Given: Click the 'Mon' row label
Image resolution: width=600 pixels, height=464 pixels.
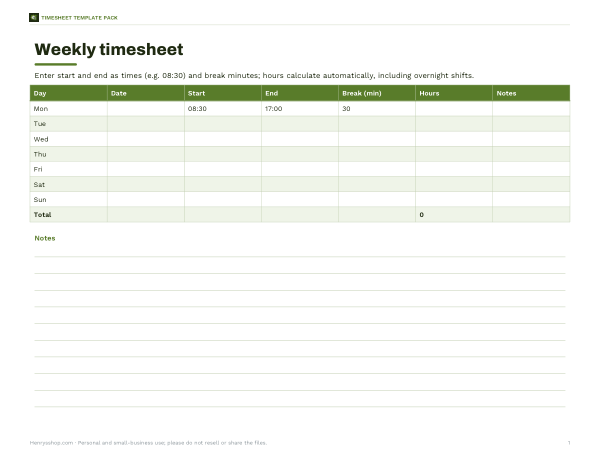Looking at the screenshot, I should 41,109.
